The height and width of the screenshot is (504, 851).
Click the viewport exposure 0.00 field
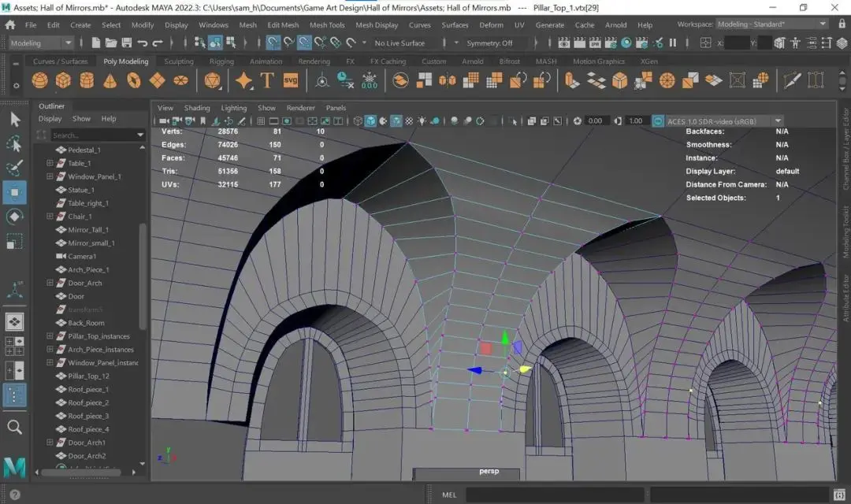[x=596, y=121]
